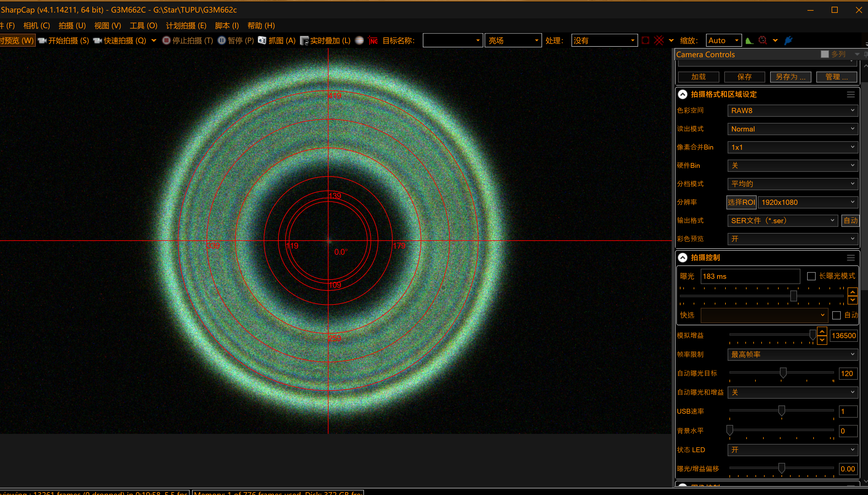The image size is (868, 495).
Task: Click the red ROI selection square icon
Action: [645, 40]
